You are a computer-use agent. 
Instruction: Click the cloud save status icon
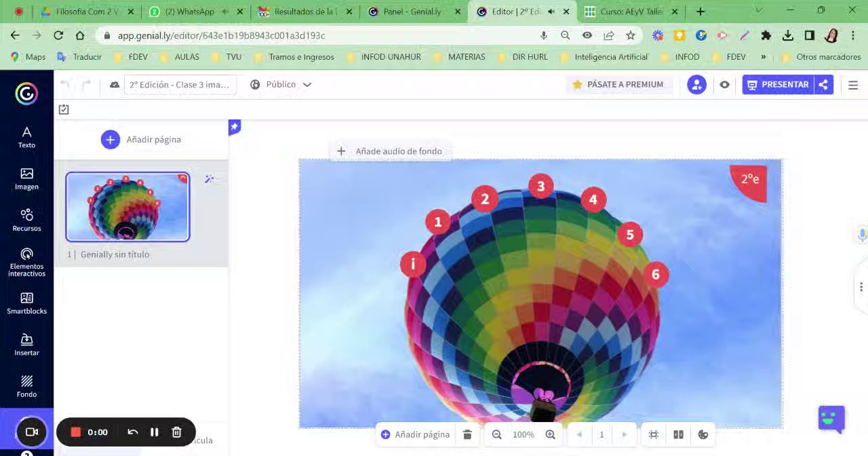point(115,85)
